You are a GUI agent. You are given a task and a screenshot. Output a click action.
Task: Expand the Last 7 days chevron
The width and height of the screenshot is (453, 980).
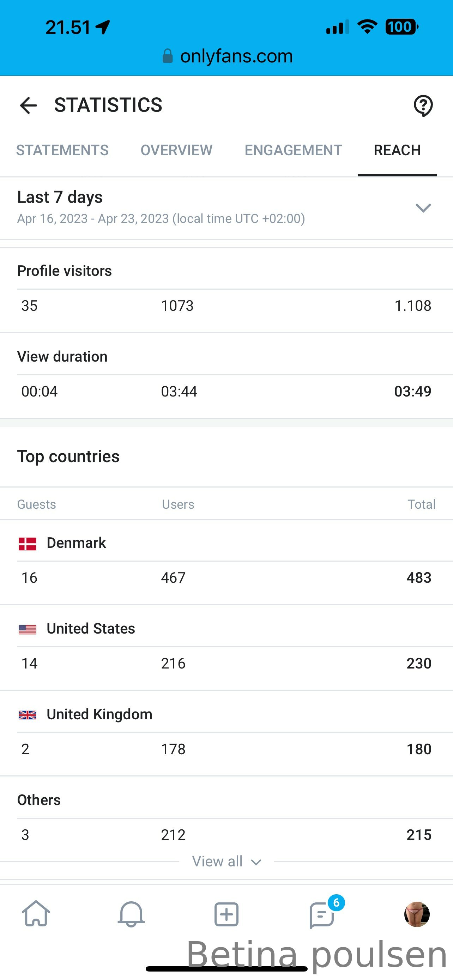coord(423,208)
